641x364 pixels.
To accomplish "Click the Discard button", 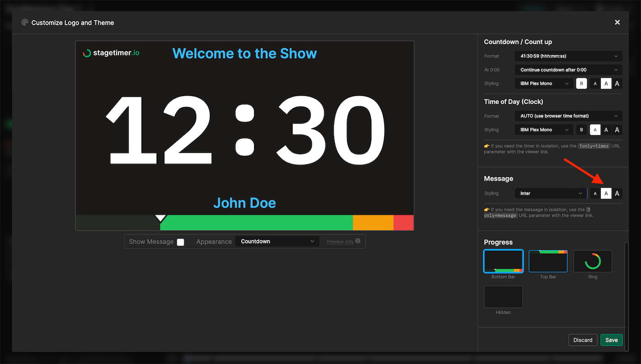I will [x=582, y=340].
